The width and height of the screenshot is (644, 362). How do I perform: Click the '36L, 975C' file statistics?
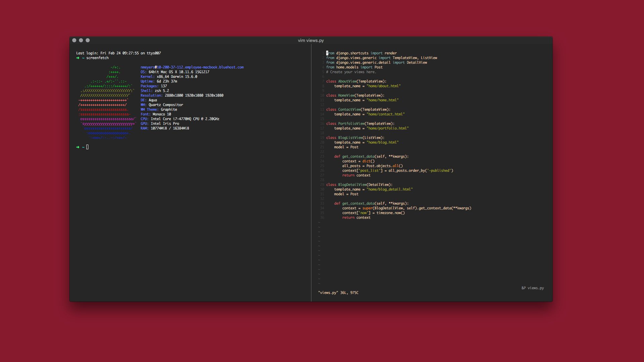pos(349,293)
